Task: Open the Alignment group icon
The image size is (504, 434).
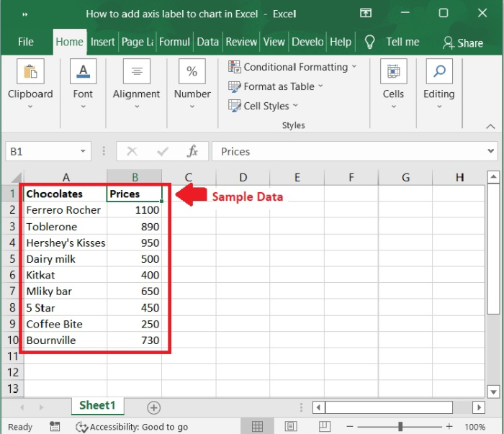Action: click(137, 71)
